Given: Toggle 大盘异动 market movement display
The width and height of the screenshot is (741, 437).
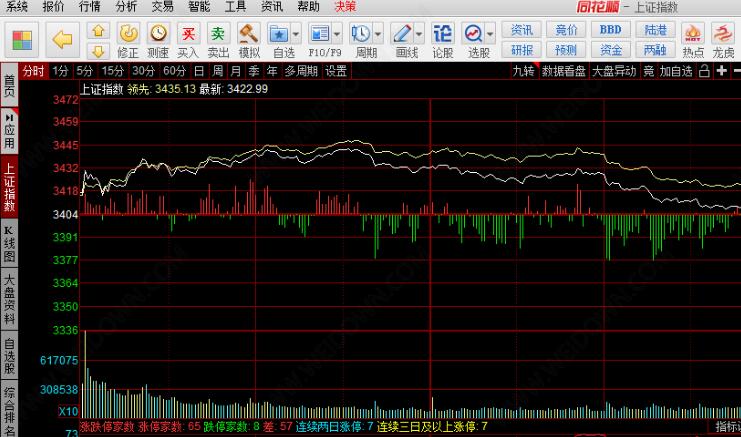Looking at the screenshot, I should pyautogui.click(x=614, y=71).
